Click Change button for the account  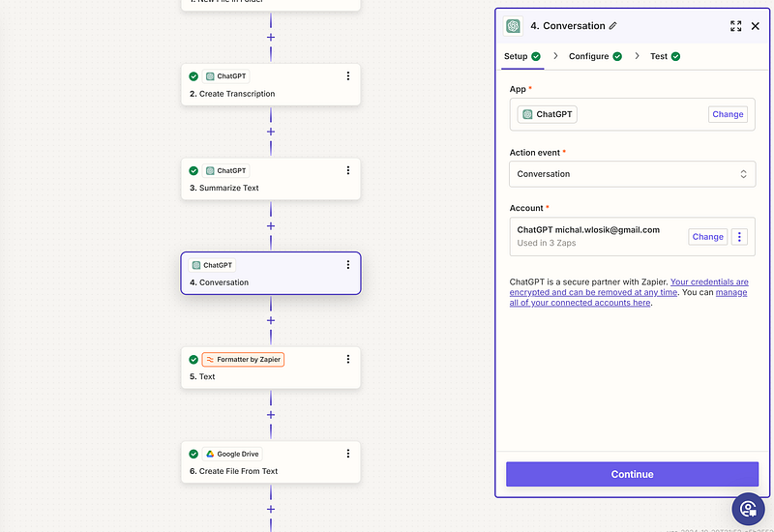[707, 236]
